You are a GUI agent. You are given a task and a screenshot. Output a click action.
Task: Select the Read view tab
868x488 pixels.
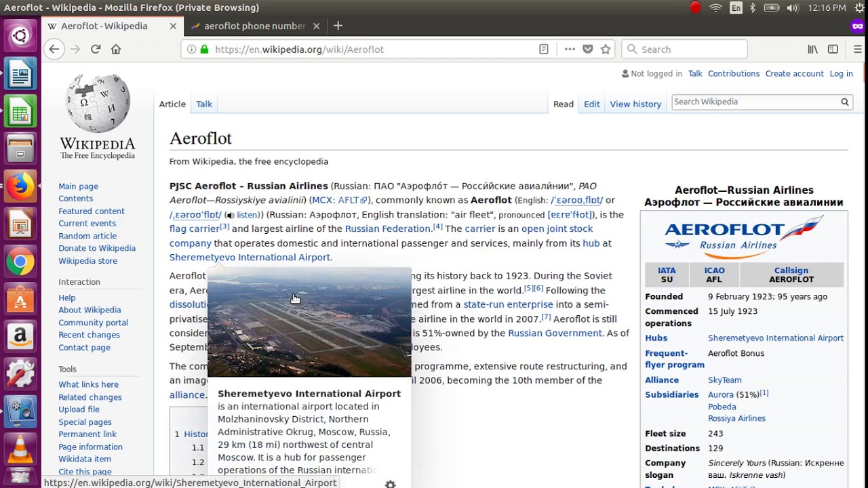tap(564, 104)
